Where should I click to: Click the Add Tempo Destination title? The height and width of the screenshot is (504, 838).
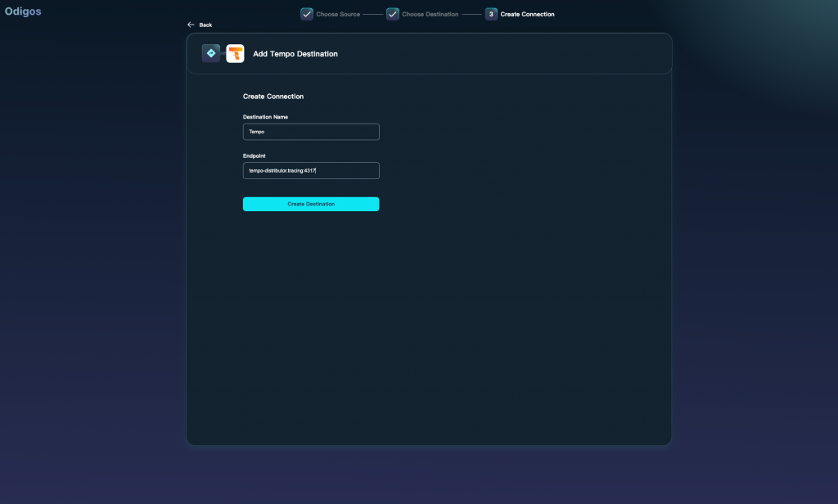coord(295,54)
